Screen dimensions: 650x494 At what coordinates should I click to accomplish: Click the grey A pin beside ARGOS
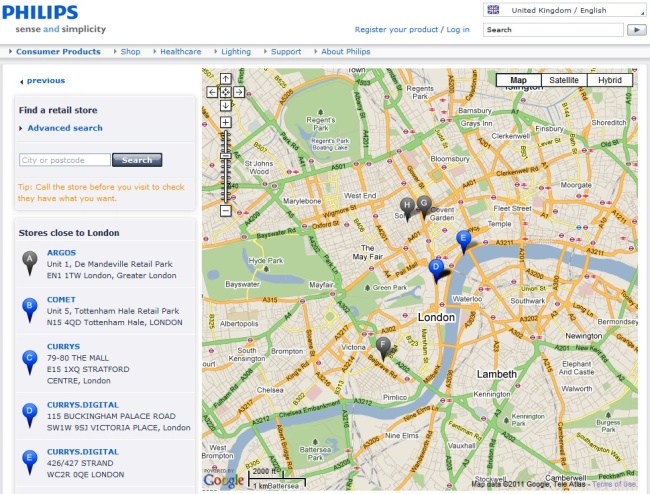coord(29,263)
